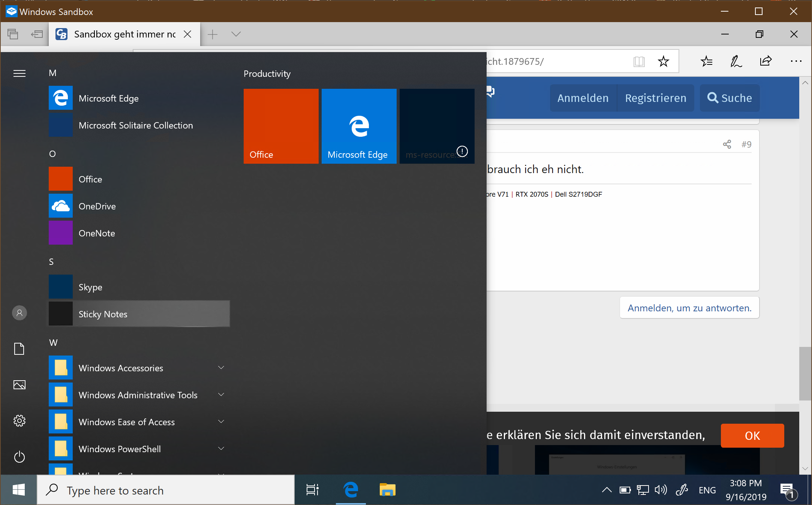The height and width of the screenshot is (505, 812).
Task: Open Office tile in Productivity group
Action: pos(281,126)
